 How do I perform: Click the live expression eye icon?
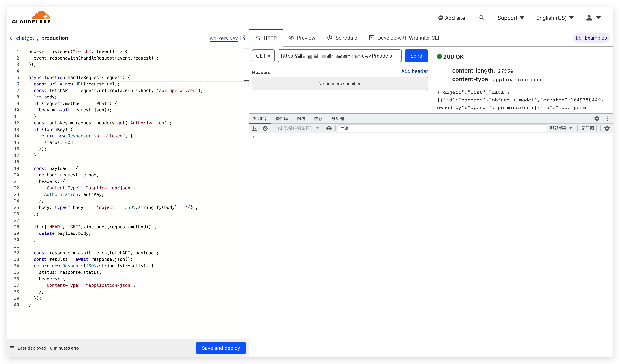click(x=329, y=128)
